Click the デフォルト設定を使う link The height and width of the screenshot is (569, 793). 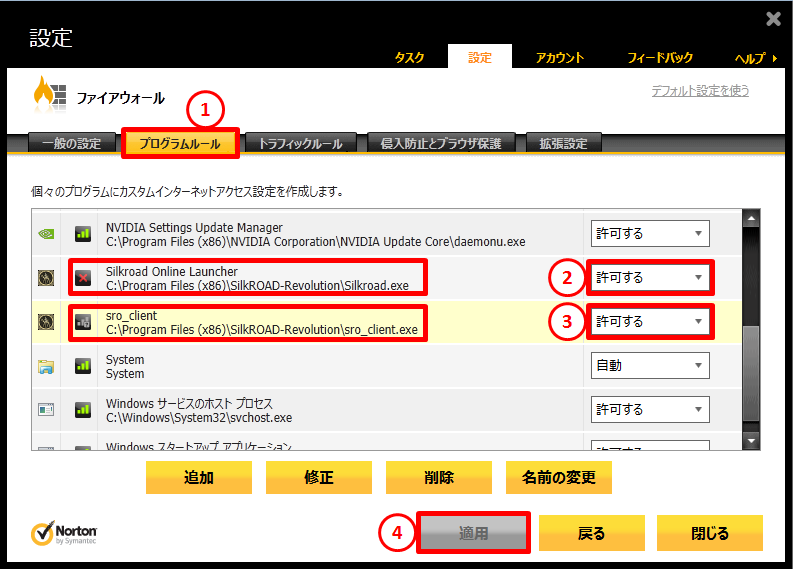[x=700, y=91]
